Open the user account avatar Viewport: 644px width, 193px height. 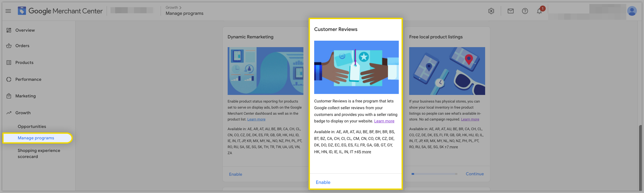[632, 11]
